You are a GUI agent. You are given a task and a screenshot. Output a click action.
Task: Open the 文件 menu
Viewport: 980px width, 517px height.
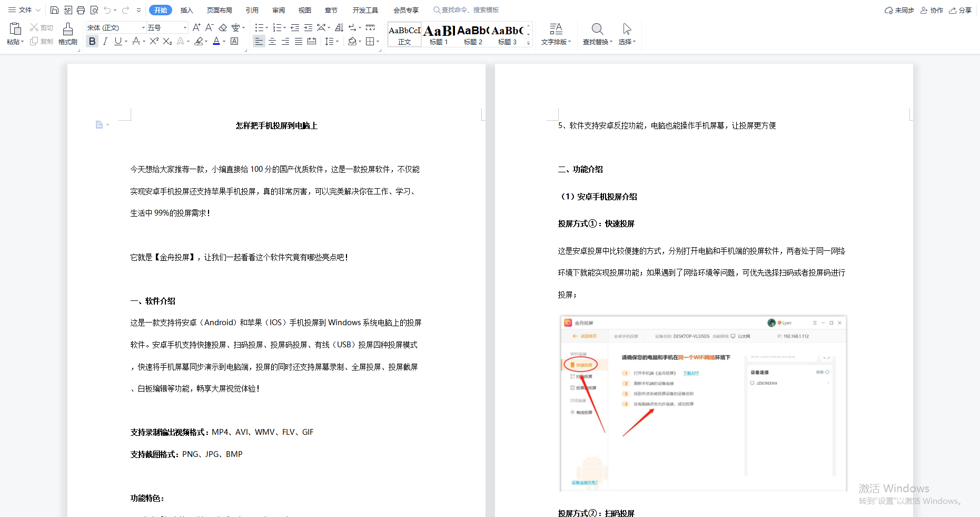point(24,10)
